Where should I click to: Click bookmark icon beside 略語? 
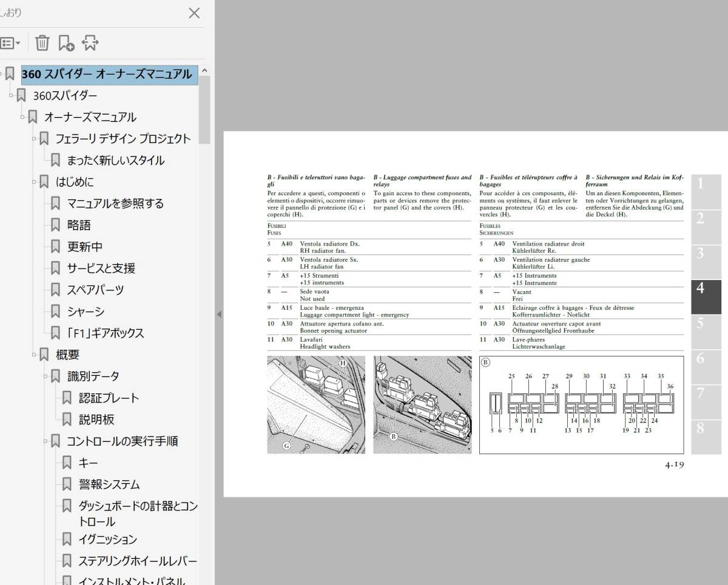(55, 226)
